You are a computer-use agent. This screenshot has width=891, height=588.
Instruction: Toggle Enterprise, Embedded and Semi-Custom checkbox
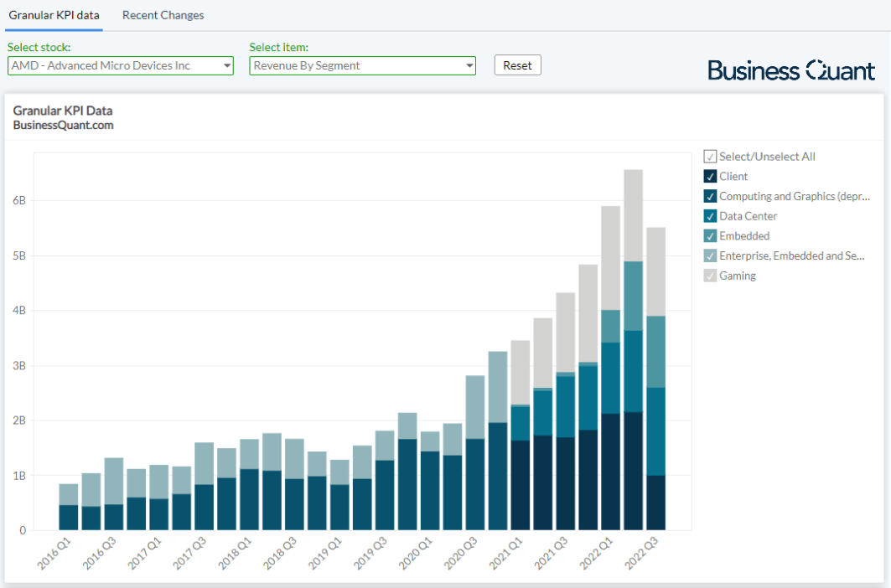pyautogui.click(x=710, y=255)
